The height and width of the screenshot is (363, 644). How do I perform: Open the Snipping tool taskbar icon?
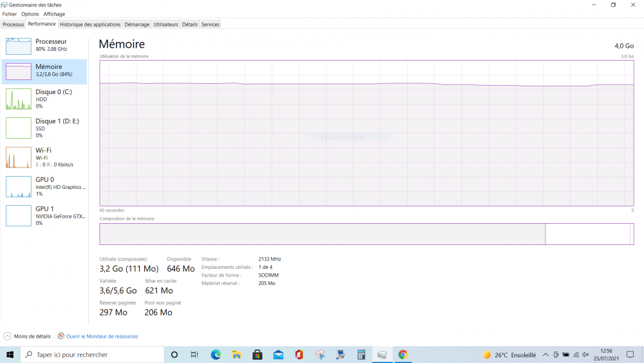click(320, 355)
